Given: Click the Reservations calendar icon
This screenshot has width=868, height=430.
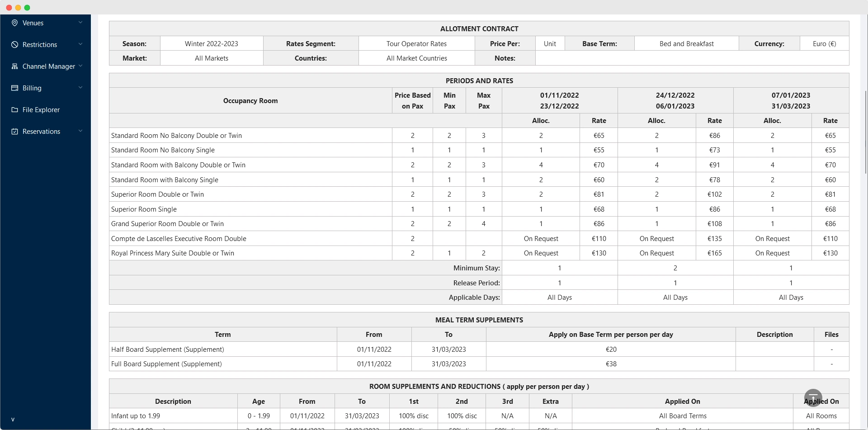Looking at the screenshot, I should point(14,132).
